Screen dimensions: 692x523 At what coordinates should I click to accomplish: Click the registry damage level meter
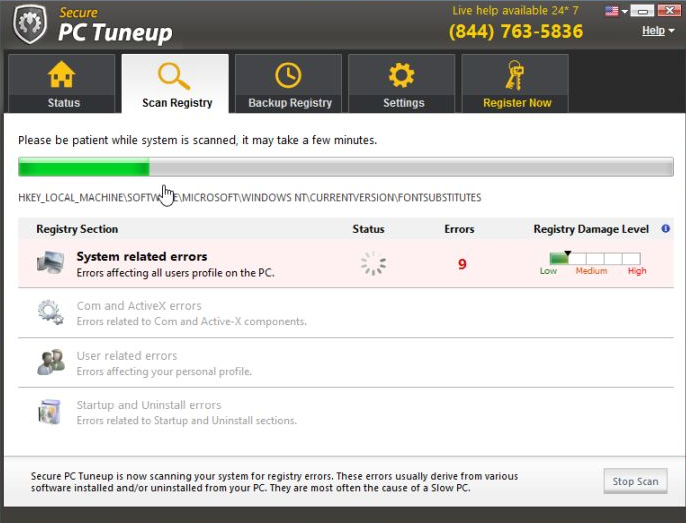(594, 259)
